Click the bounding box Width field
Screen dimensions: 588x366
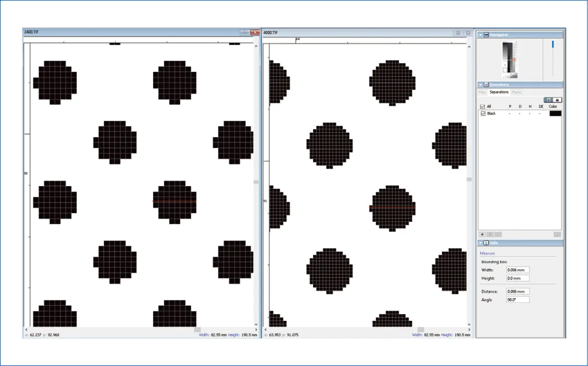(x=518, y=270)
